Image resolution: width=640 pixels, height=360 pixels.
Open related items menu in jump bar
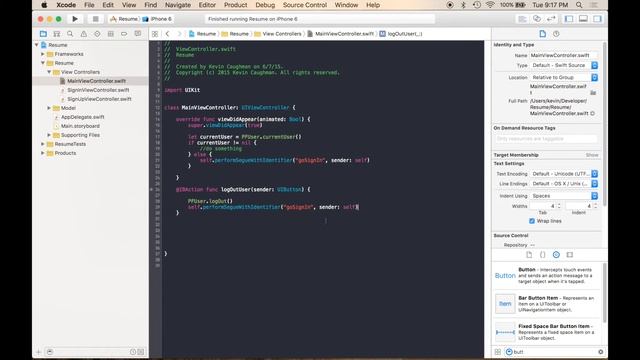click(155, 34)
